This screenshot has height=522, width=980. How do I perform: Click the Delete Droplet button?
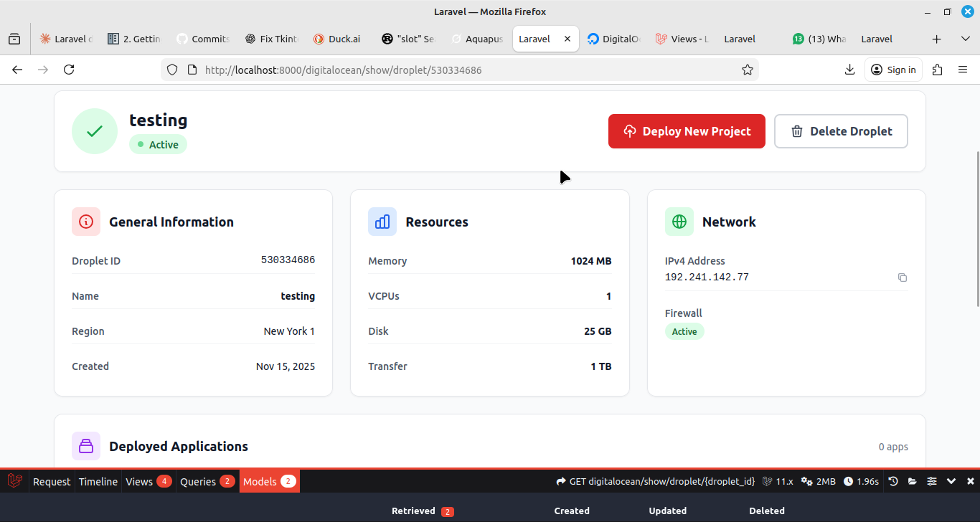point(840,131)
